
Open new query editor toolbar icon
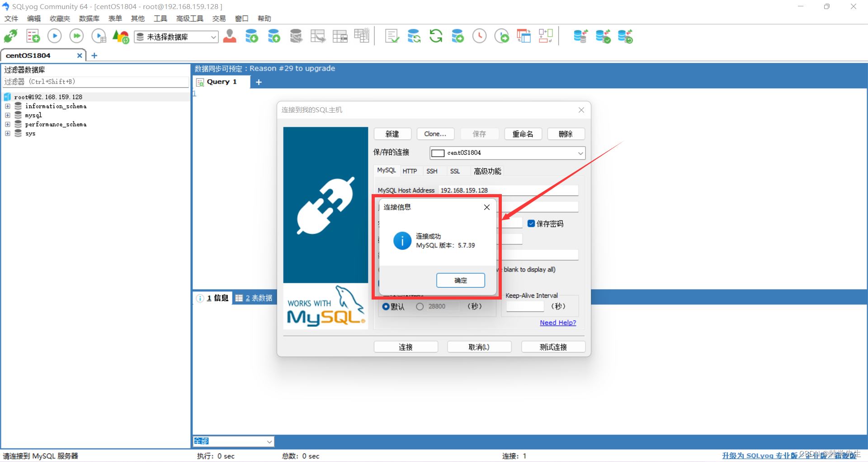[x=33, y=36]
